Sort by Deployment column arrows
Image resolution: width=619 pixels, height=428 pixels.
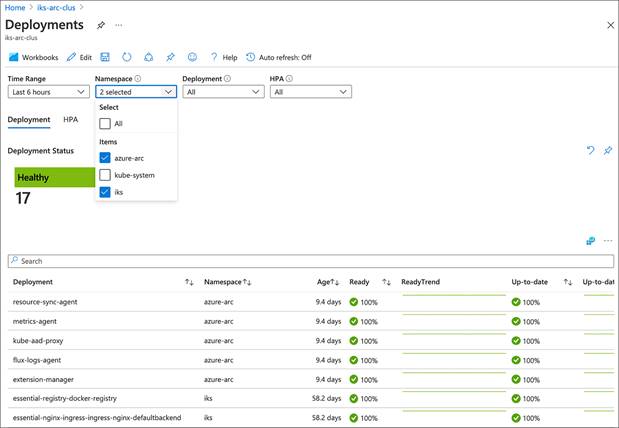pos(189,282)
